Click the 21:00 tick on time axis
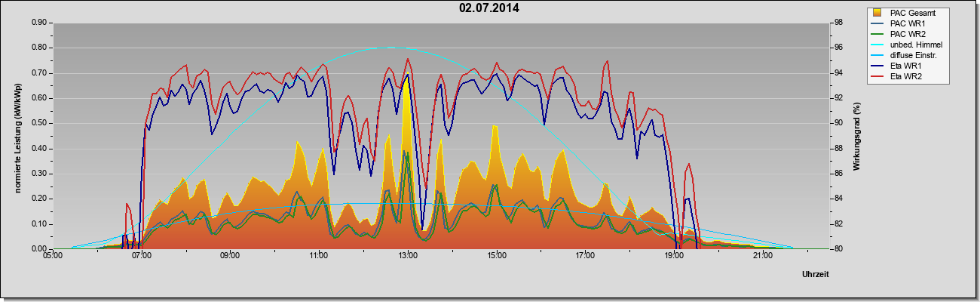The image size is (980, 302). 763,256
